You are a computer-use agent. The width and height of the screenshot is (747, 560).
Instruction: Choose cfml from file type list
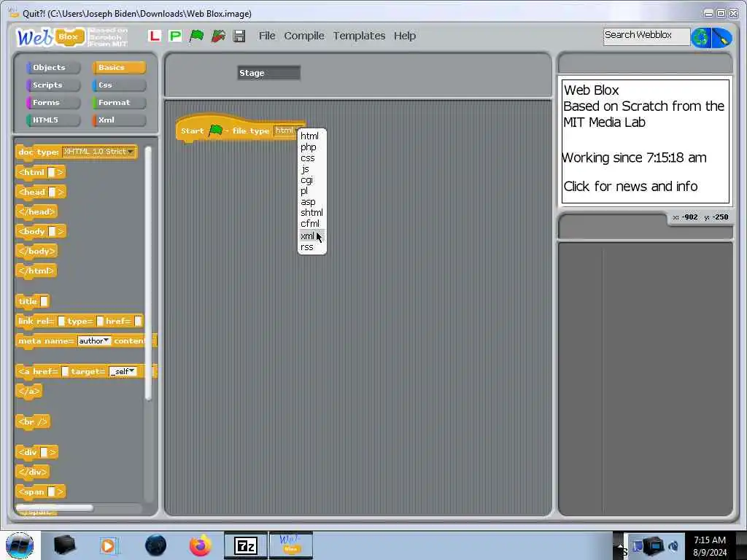310,224
